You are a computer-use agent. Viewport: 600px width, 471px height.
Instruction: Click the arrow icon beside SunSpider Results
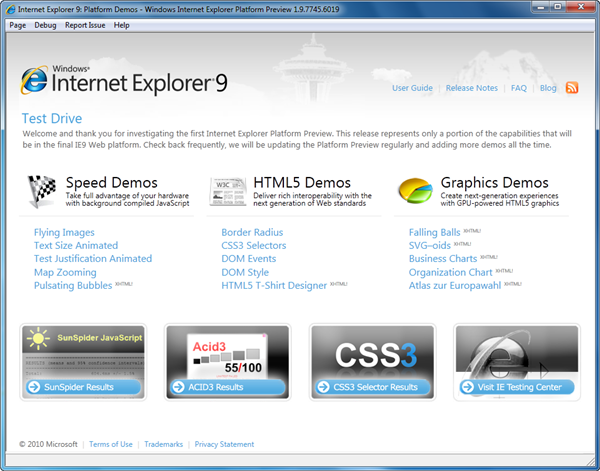(x=35, y=387)
